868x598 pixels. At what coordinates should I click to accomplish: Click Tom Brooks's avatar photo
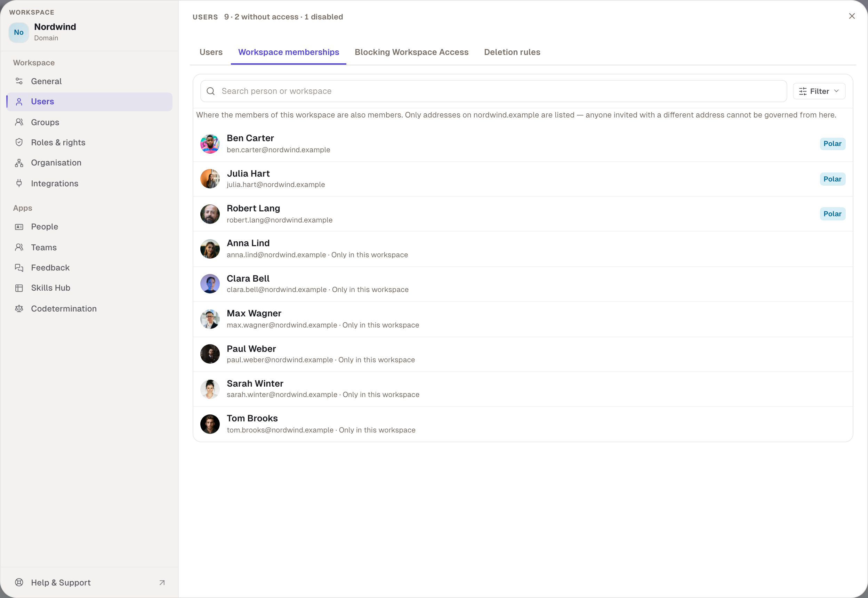210,424
